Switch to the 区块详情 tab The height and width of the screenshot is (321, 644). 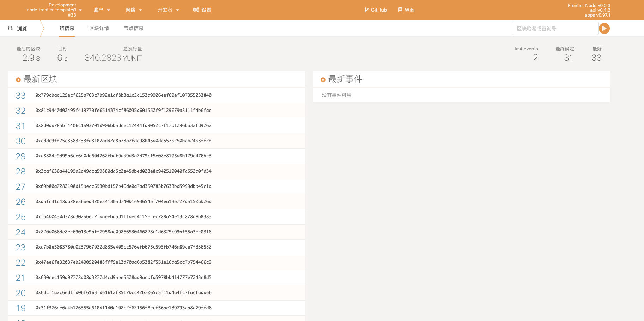point(99,28)
